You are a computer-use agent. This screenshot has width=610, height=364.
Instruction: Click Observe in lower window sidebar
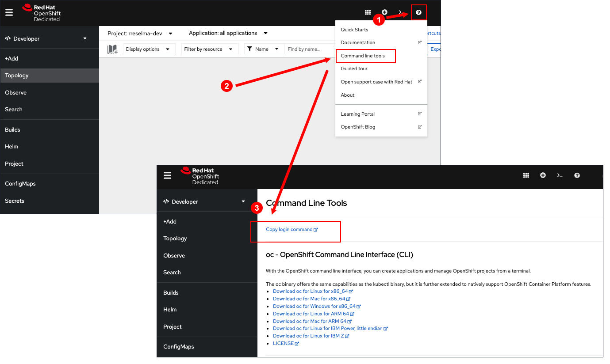coord(208,255)
